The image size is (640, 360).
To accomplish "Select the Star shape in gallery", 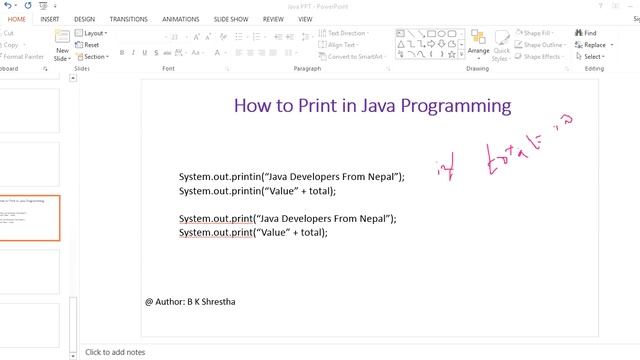I will click(x=451, y=54).
